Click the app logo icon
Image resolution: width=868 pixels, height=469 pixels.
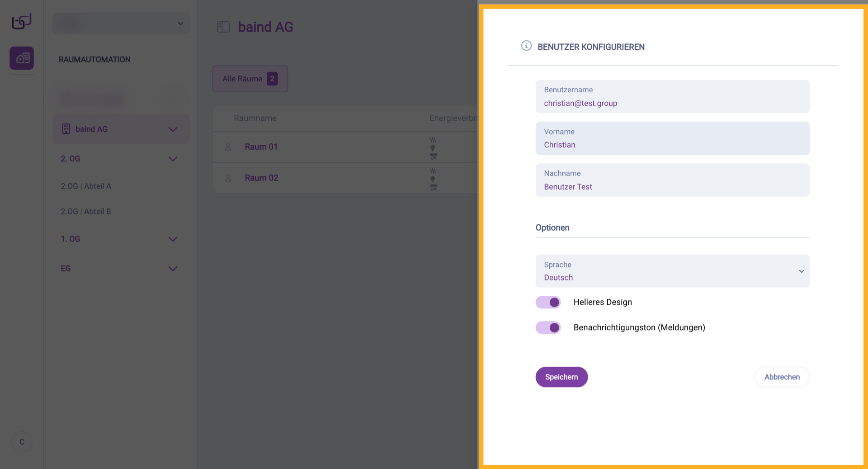coord(21,21)
